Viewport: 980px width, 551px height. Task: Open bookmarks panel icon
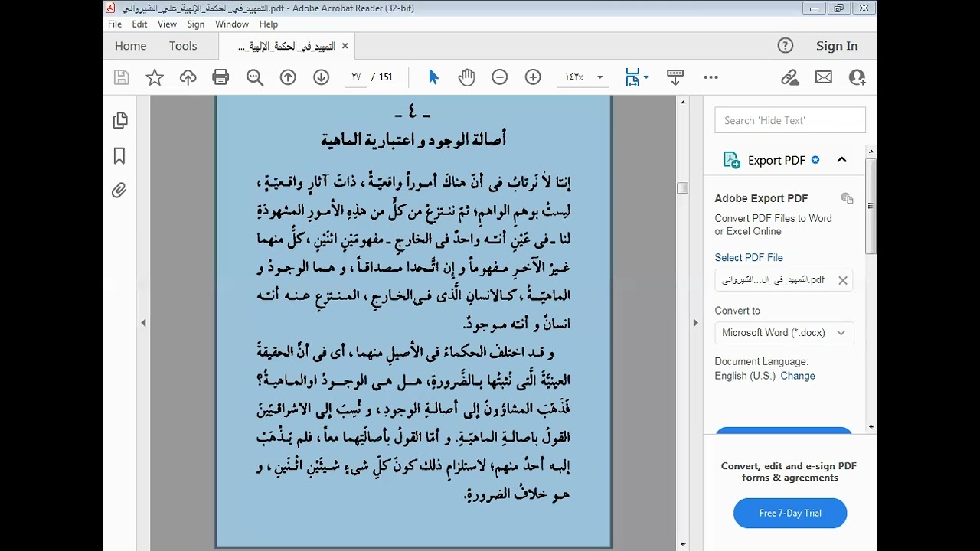tap(119, 156)
